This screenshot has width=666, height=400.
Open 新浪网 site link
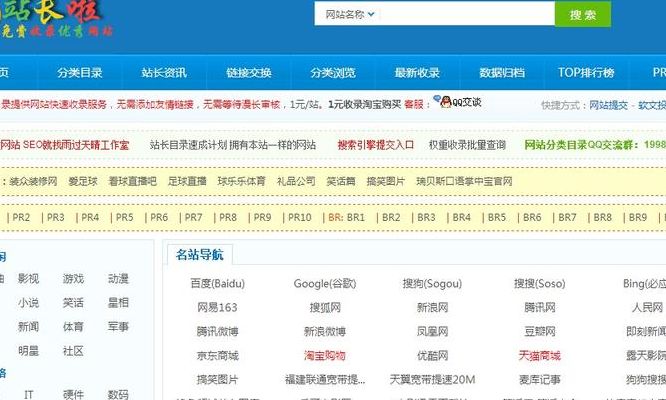tap(432, 307)
